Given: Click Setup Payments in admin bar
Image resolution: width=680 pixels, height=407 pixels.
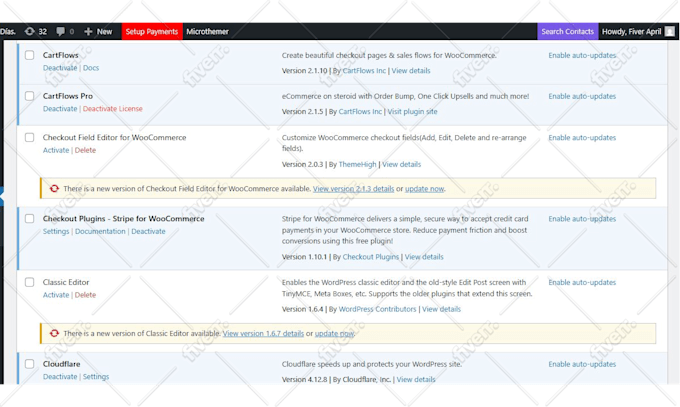Looking at the screenshot, I should [x=152, y=31].
